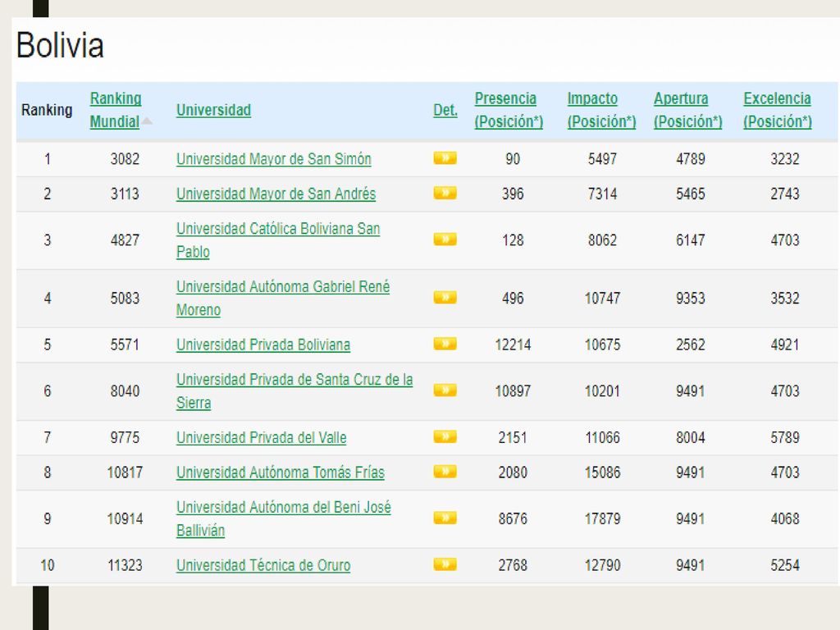Select Impacto value 10747
Screen dimensions: 840x630
602,299
